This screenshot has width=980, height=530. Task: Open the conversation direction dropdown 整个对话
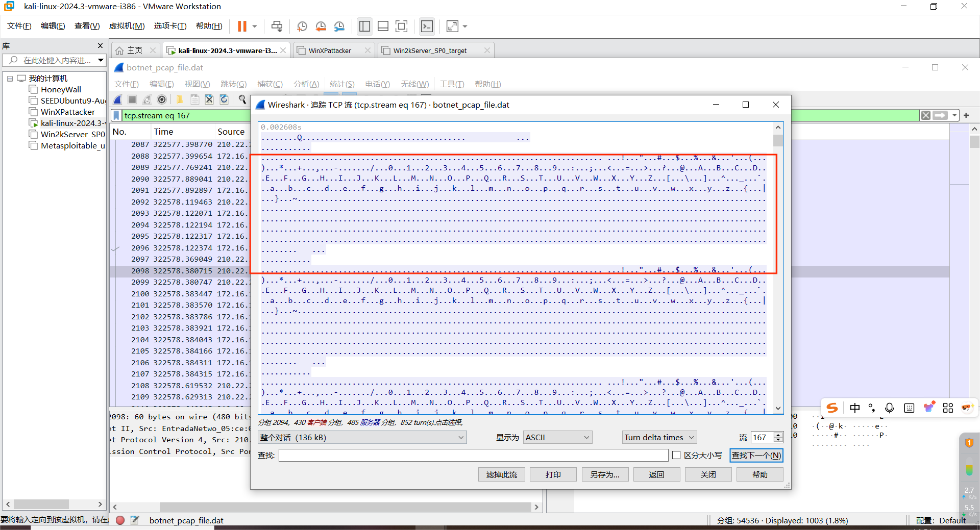point(362,438)
